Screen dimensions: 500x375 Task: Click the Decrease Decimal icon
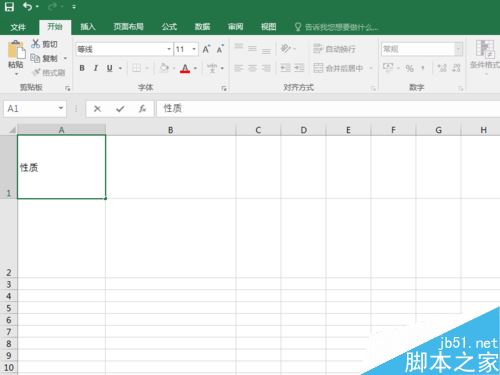click(x=456, y=68)
